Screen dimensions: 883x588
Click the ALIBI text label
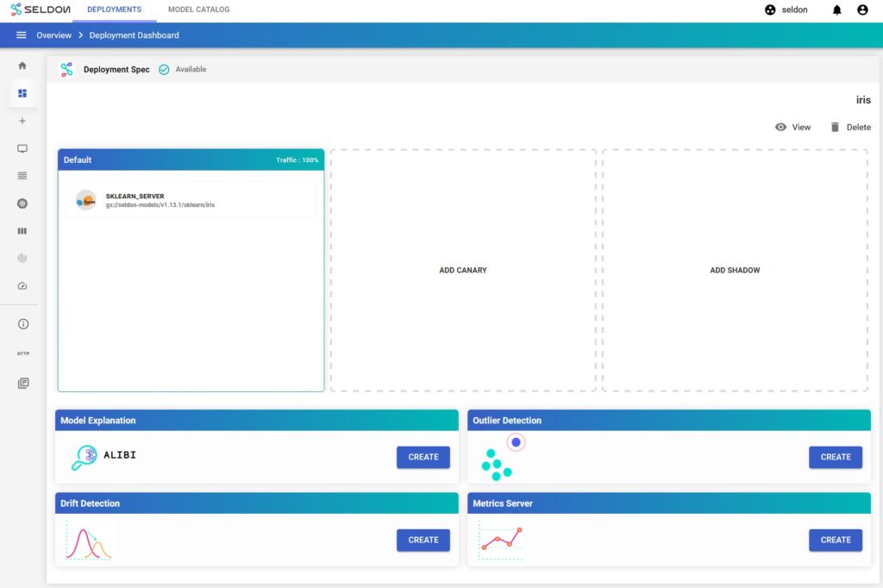click(120, 454)
